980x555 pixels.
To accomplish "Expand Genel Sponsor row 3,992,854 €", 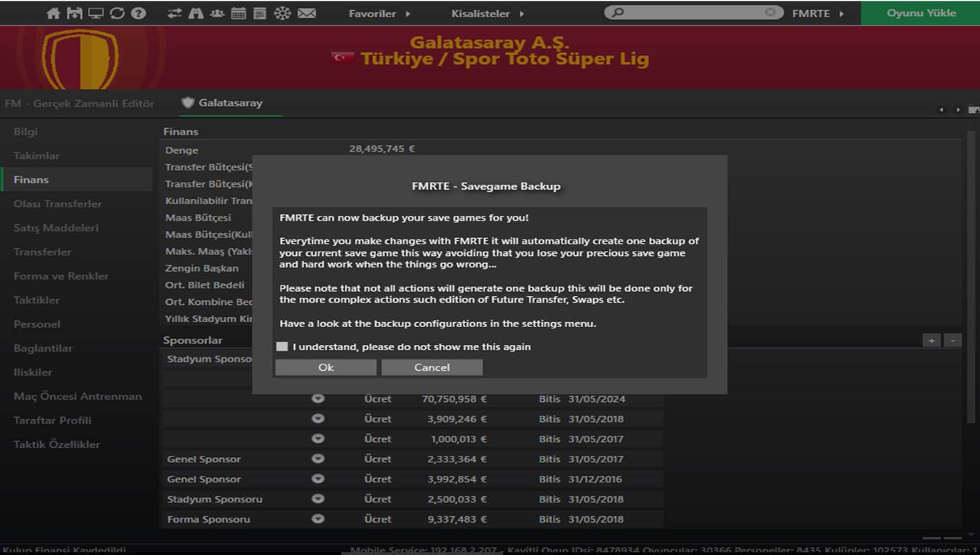I will [x=318, y=479].
